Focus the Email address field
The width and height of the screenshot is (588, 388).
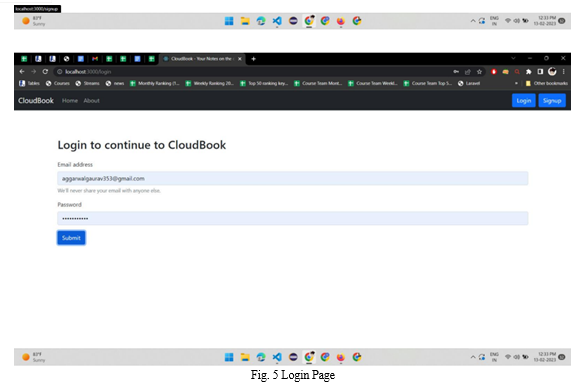click(x=292, y=178)
